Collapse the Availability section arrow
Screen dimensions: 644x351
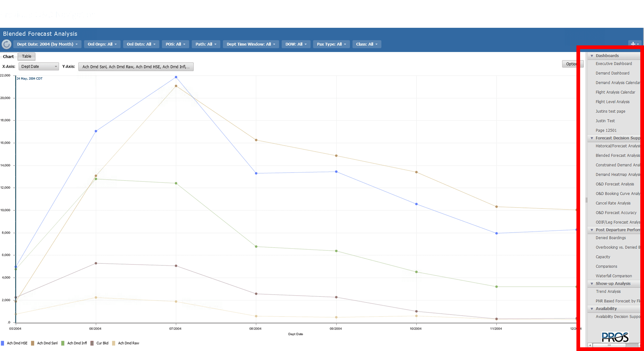click(592, 309)
